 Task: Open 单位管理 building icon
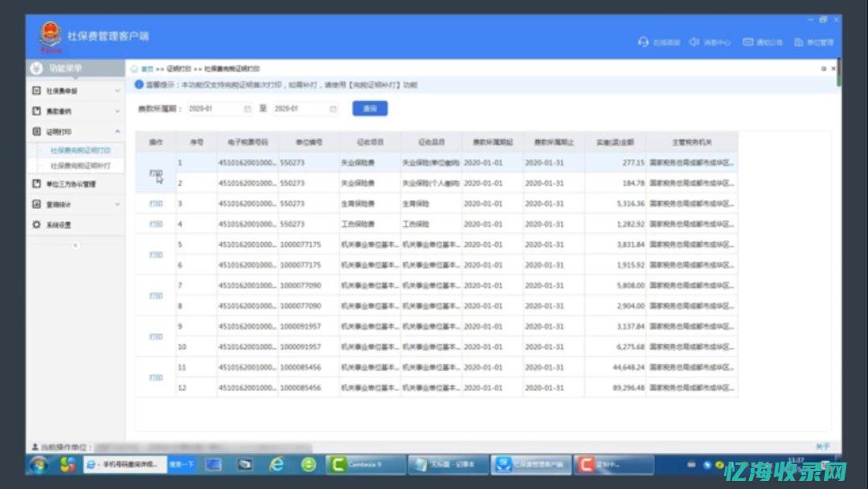pyautogui.click(x=799, y=42)
